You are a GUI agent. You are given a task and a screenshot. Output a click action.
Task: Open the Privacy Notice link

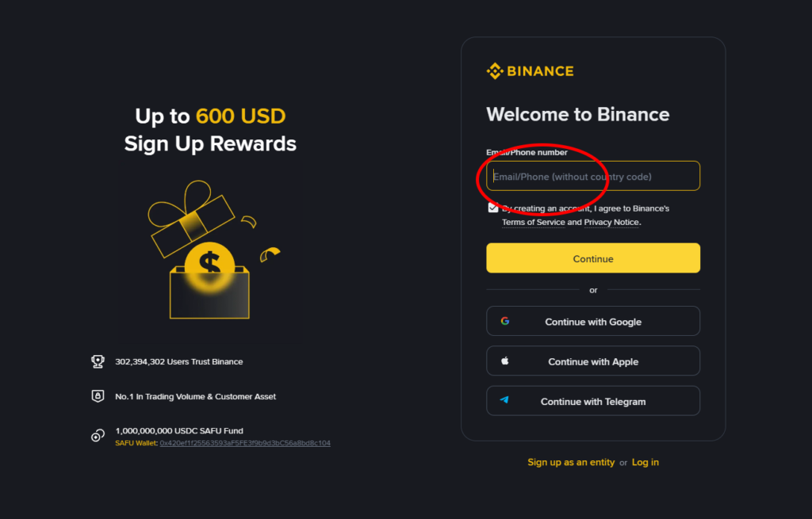(611, 223)
